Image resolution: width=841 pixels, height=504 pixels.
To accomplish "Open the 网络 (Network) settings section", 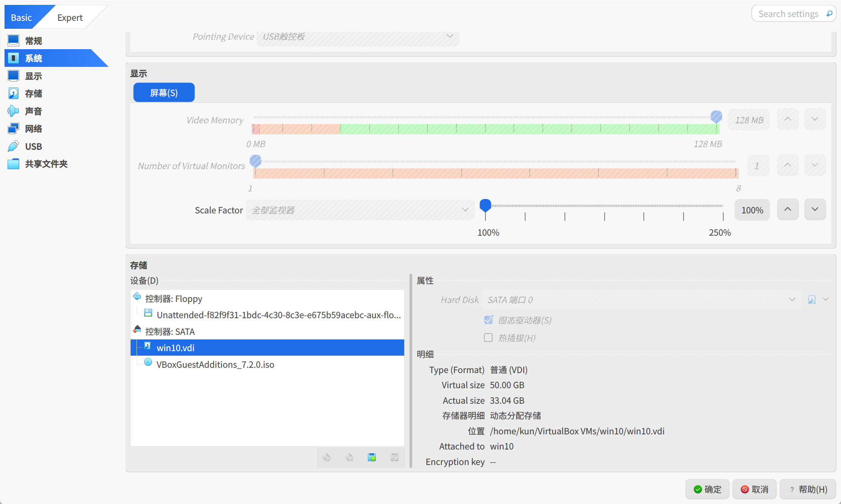I will point(33,129).
